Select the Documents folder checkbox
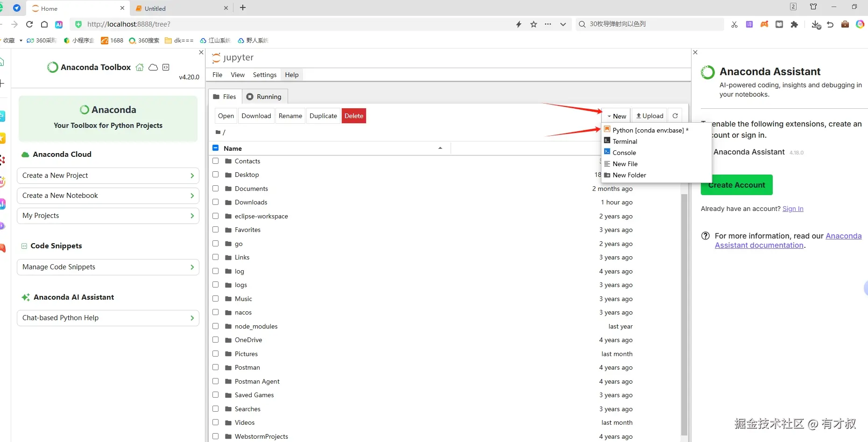Image resolution: width=868 pixels, height=442 pixels. click(x=216, y=189)
